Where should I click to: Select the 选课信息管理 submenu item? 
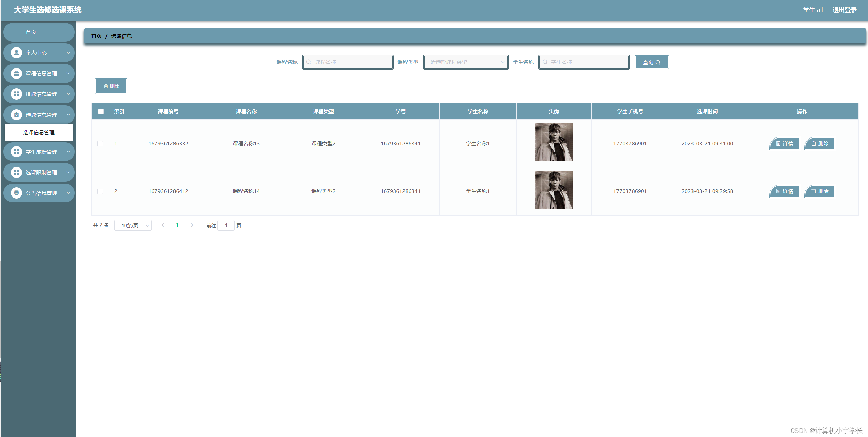[x=39, y=132]
